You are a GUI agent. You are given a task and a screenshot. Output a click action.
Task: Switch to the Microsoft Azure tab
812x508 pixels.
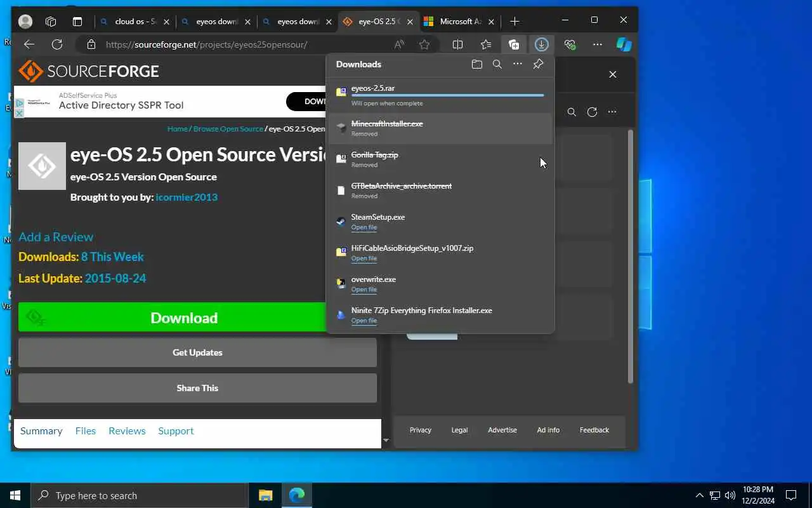(460, 22)
